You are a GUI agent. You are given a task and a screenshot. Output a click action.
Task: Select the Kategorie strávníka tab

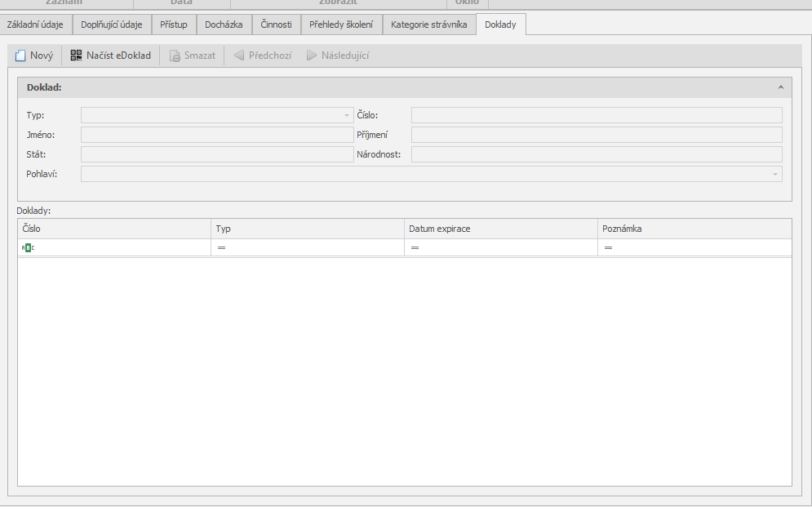point(428,24)
